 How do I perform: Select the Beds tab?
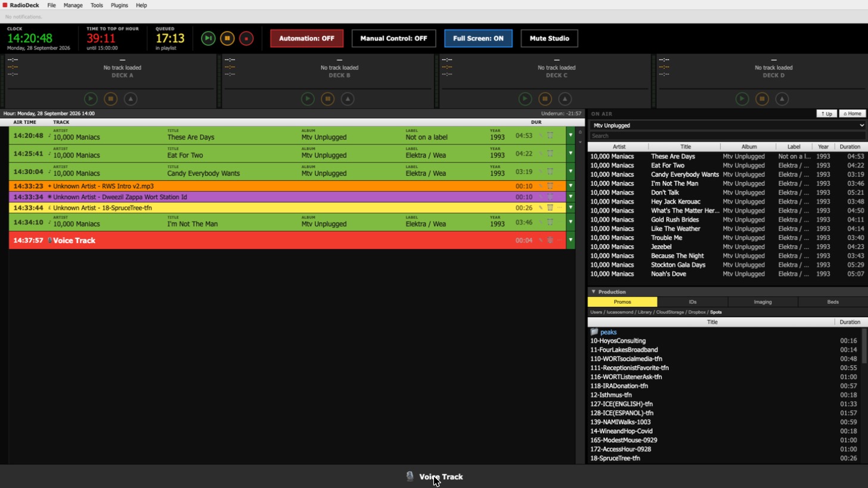[x=833, y=302]
